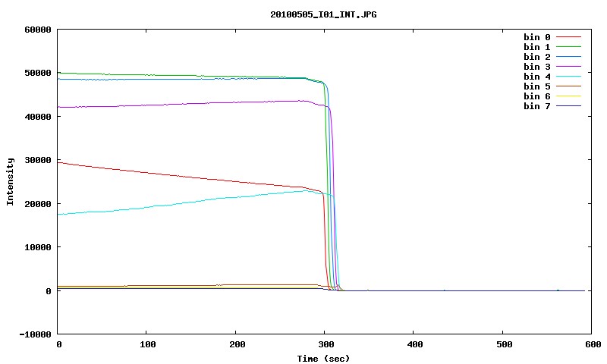Click the 'bin 7' legend label
Image resolution: width=607 pixels, height=364 pixels.
tap(537, 106)
